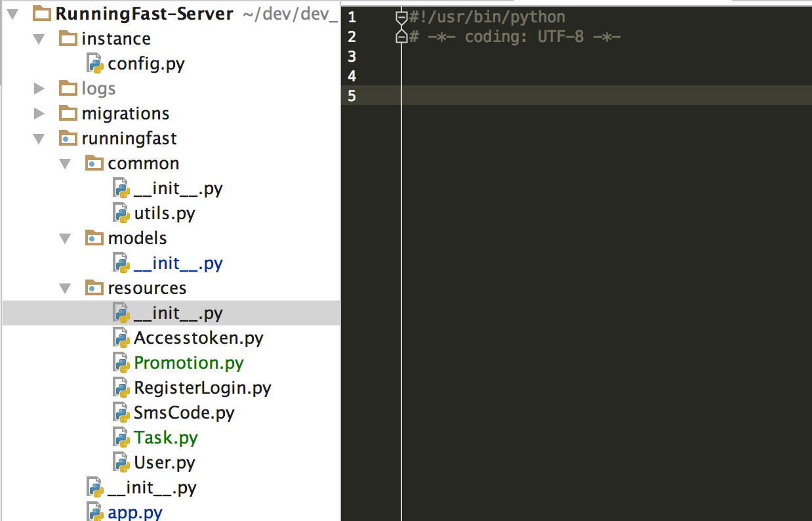Click the Promotion.py file icon
Viewport: 812px width, 521px height.
pyautogui.click(x=121, y=363)
